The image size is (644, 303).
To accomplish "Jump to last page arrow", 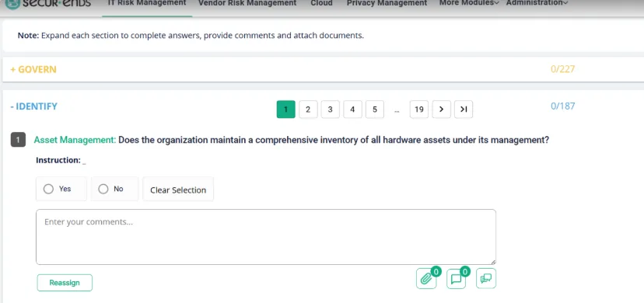I will coord(464,110).
